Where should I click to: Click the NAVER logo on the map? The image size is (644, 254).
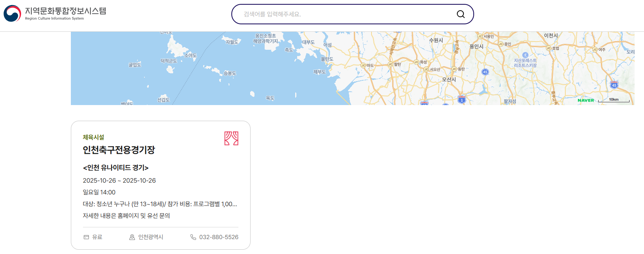[x=586, y=100]
